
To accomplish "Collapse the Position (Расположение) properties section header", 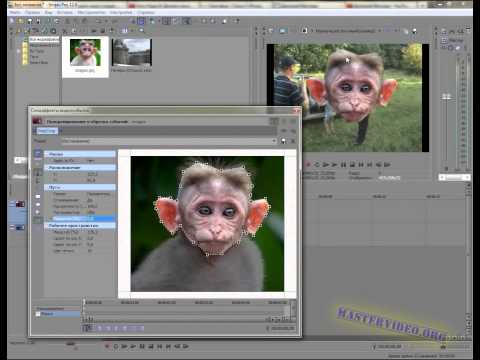I will pyautogui.click(x=80, y=168).
